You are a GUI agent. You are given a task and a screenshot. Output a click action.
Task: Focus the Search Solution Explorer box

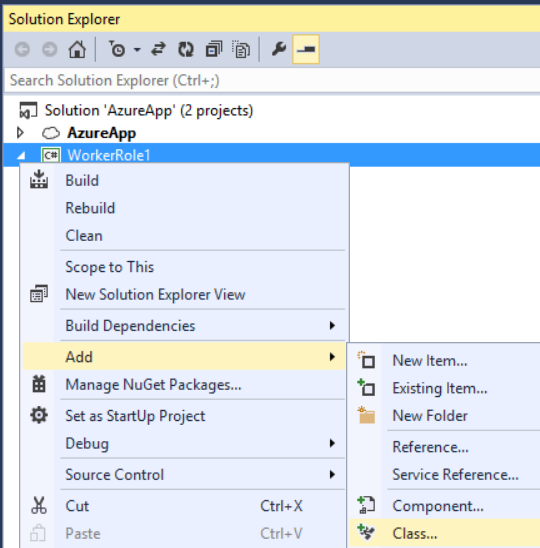(x=272, y=81)
